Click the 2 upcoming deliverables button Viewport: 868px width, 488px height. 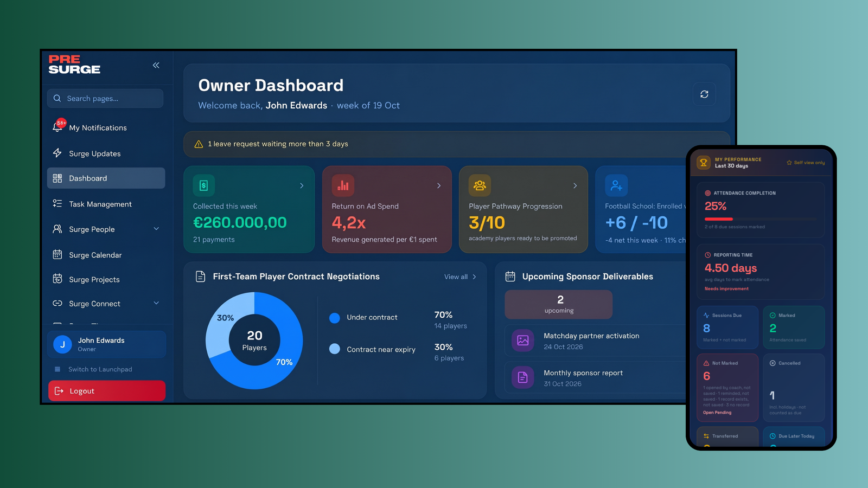pyautogui.click(x=559, y=304)
